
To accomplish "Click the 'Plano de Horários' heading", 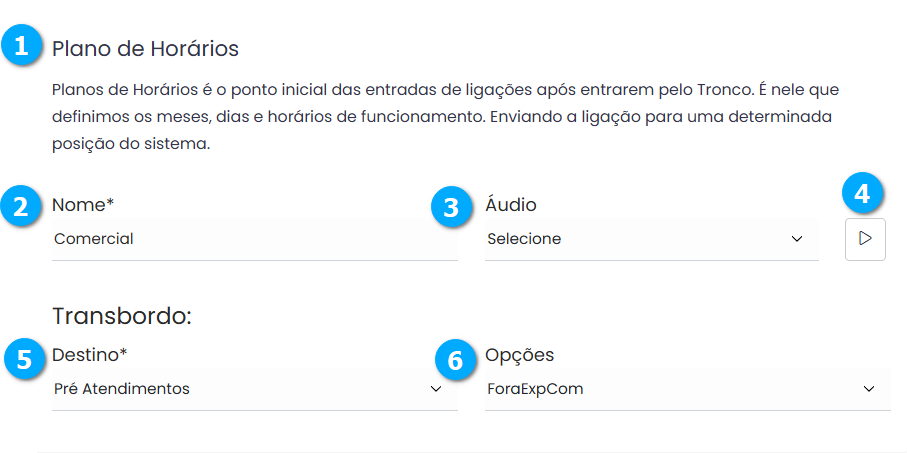I will (146, 48).
